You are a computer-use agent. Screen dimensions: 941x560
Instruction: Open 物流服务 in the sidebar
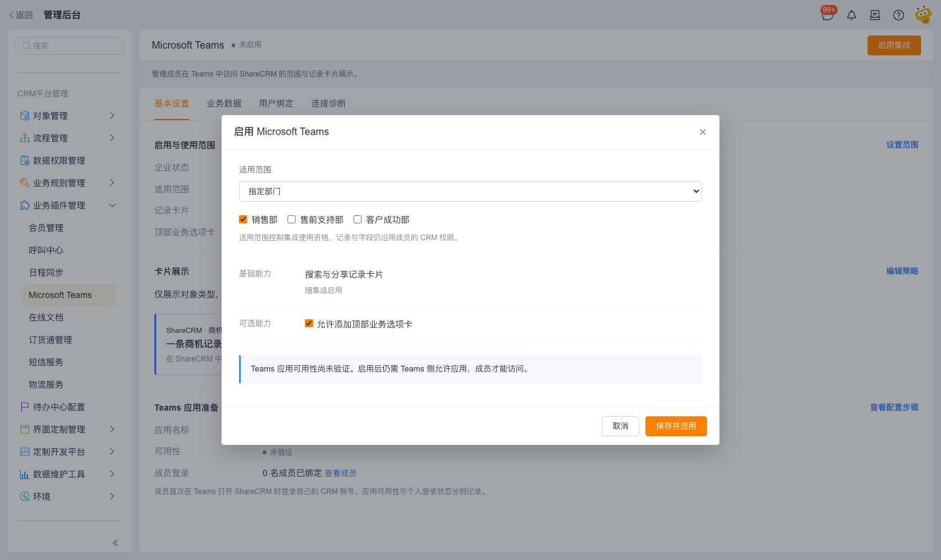point(69,385)
